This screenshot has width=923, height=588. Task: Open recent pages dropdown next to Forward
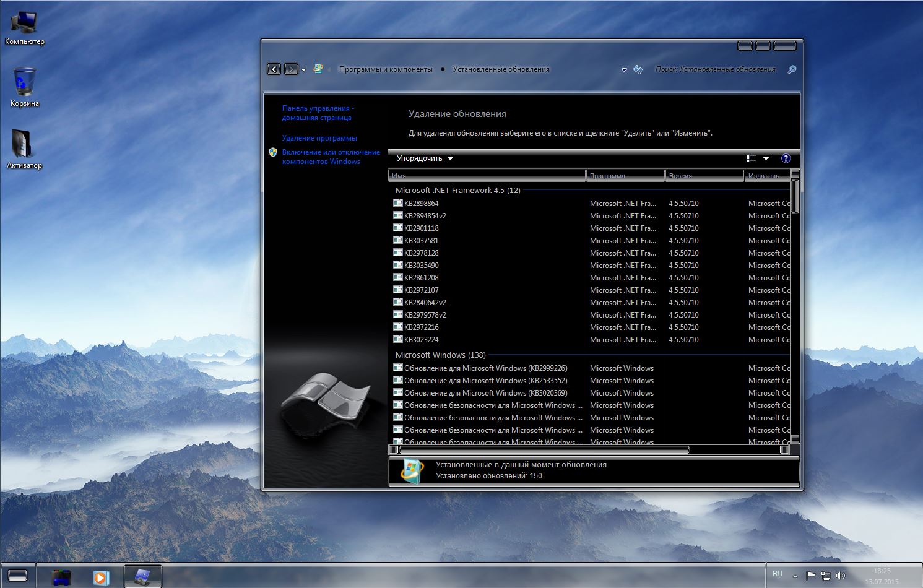[x=303, y=70]
